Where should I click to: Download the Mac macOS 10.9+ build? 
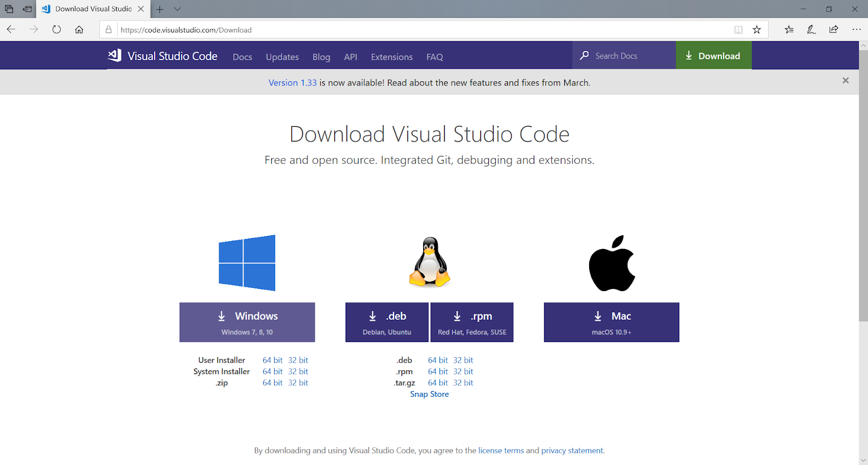611,322
